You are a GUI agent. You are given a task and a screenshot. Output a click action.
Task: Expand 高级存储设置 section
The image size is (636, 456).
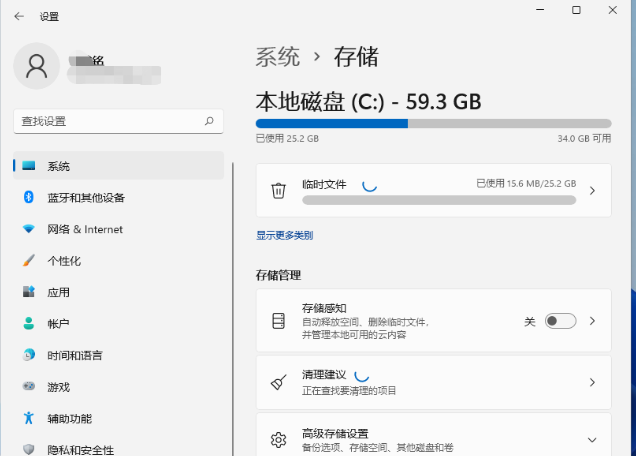591,440
